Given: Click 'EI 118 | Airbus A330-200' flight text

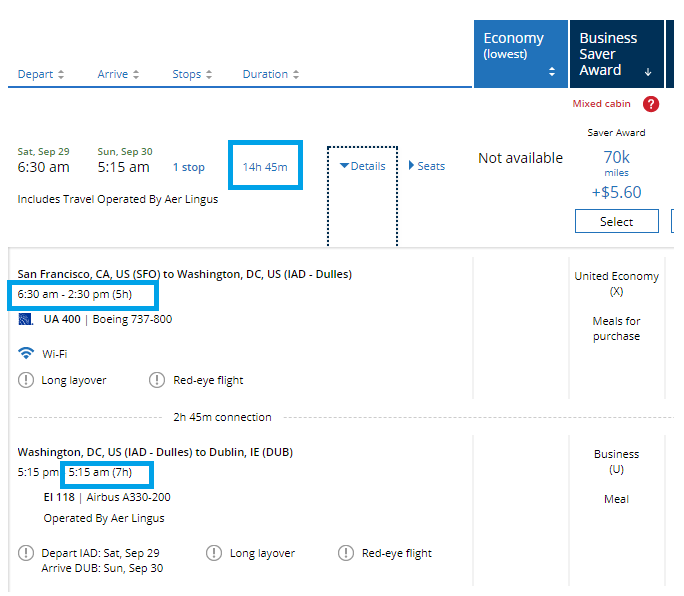Looking at the screenshot, I should (x=107, y=497).
